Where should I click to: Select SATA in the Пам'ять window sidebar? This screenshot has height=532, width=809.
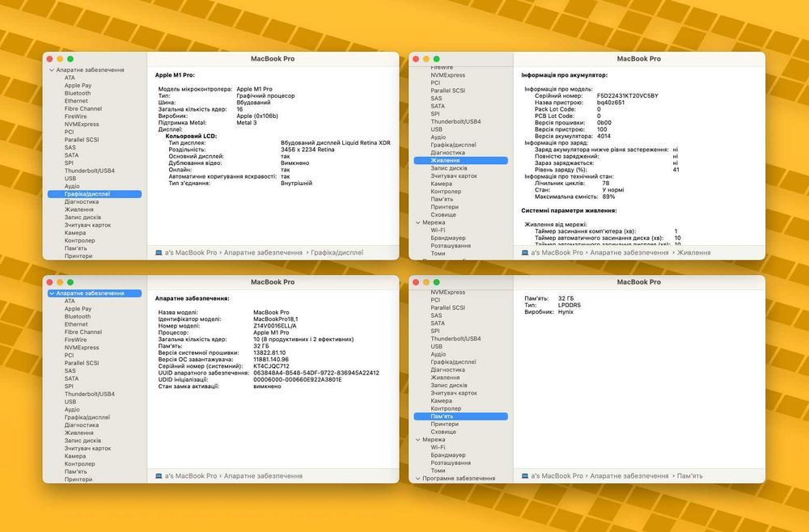tap(438, 323)
